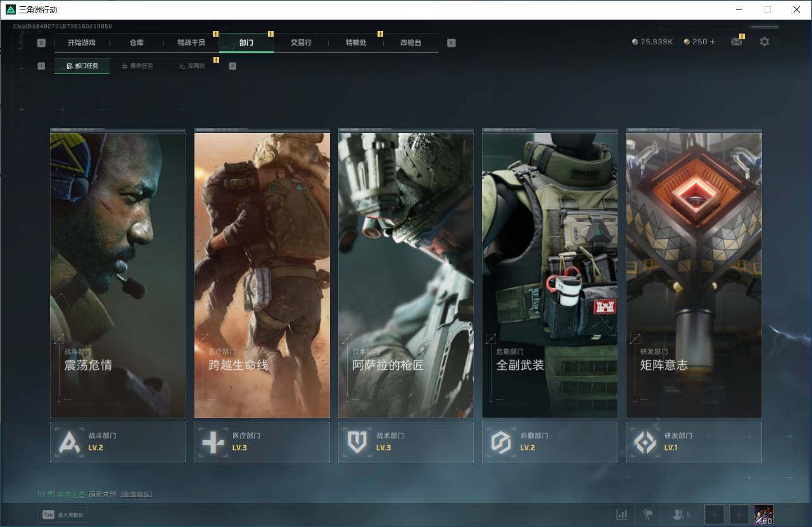Open settings with the gear icon

[764, 42]
